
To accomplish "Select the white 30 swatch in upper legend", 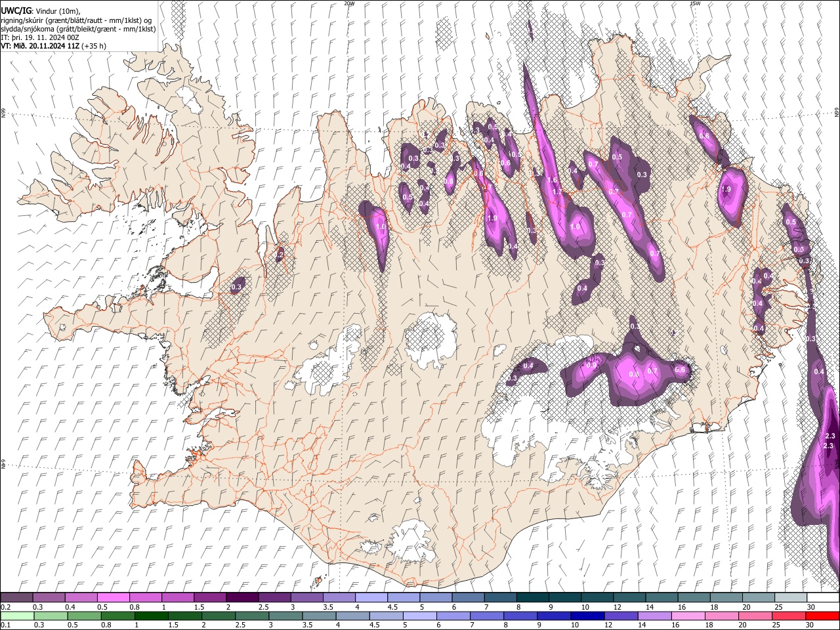I will 822,598.
